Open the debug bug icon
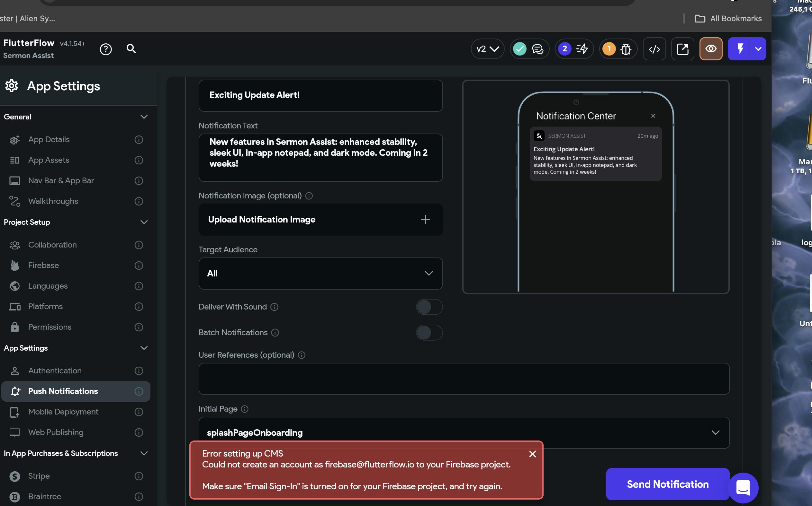 click(626, 49)
